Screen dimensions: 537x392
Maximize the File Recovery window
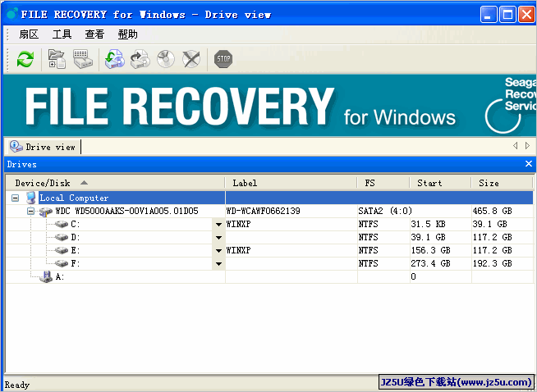tap(507, 15)
